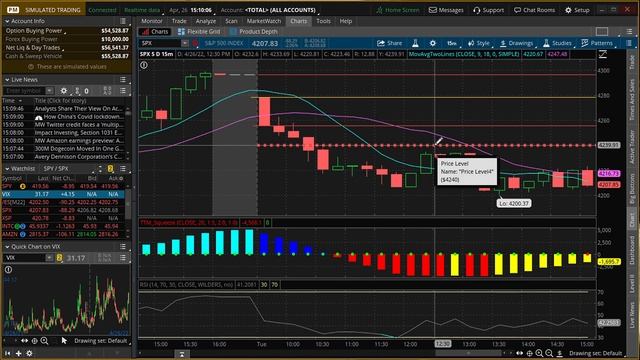Click the SPX symbol input field
The image size is (640, 360).
point(160,43)
